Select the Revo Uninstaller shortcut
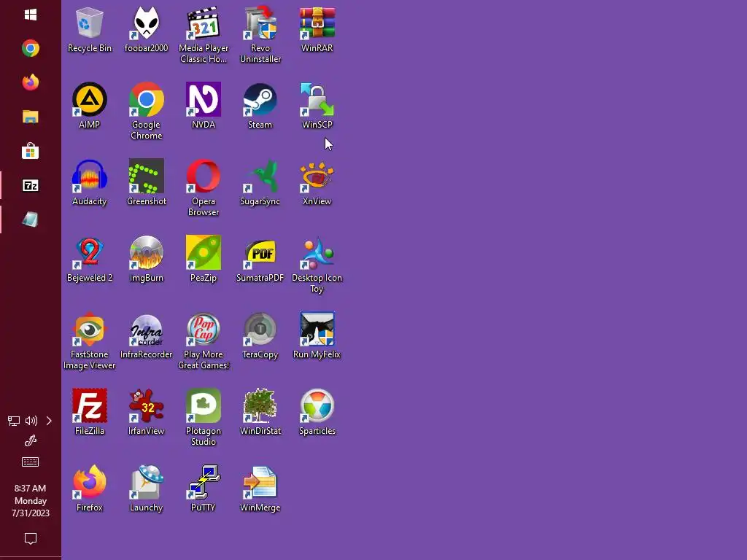This screenshot has width=747, height=560. [260, 35]
